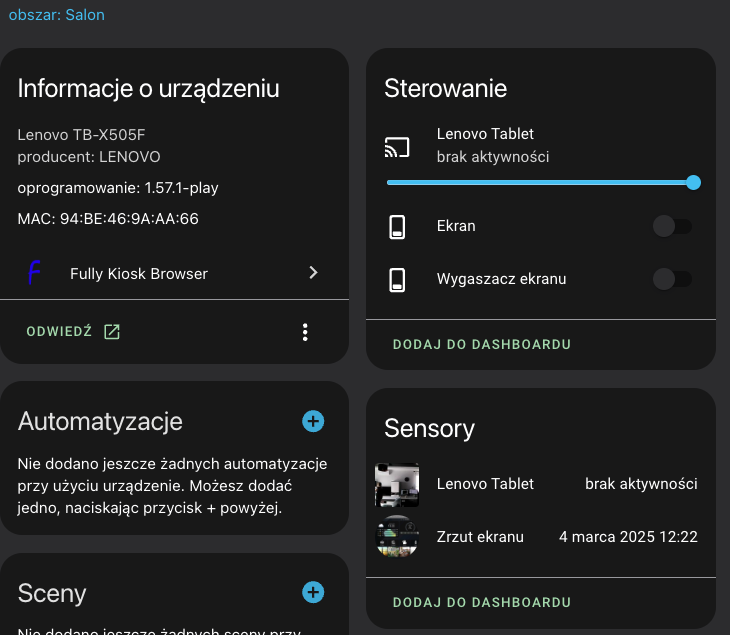Open the Salon area link
730x635 pixels.
[84, 15]
